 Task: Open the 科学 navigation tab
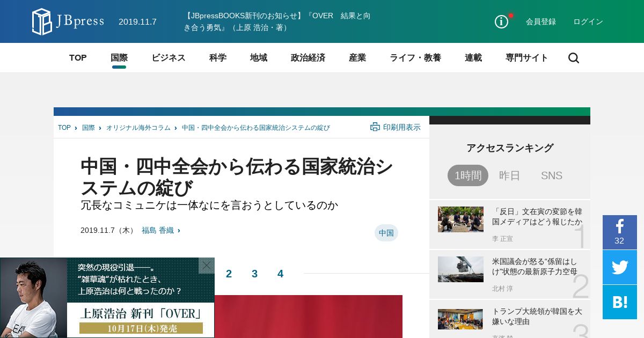[x=218, y=58]
